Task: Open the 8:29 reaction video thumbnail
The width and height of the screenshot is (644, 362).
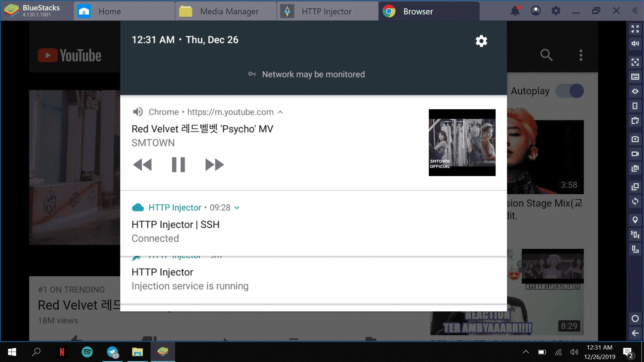Action: [507, 292]
